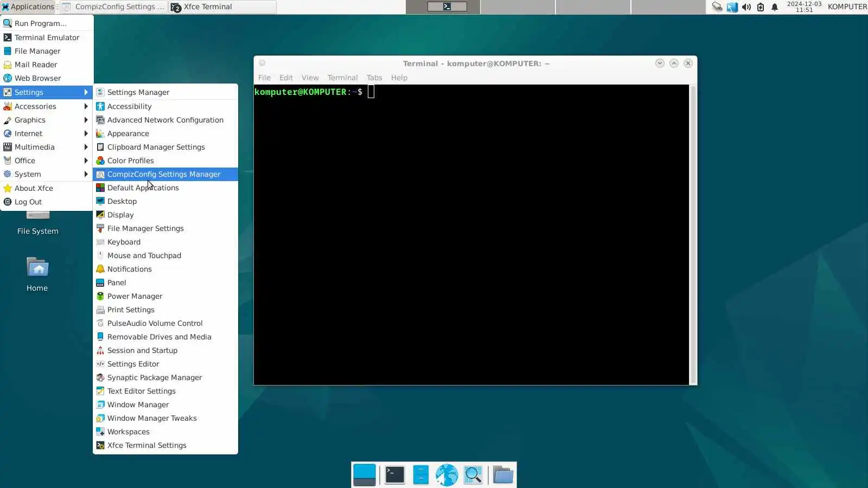Open the terminal File menu
This screenshot has height=488, width=868.
[x=264, y=78]
